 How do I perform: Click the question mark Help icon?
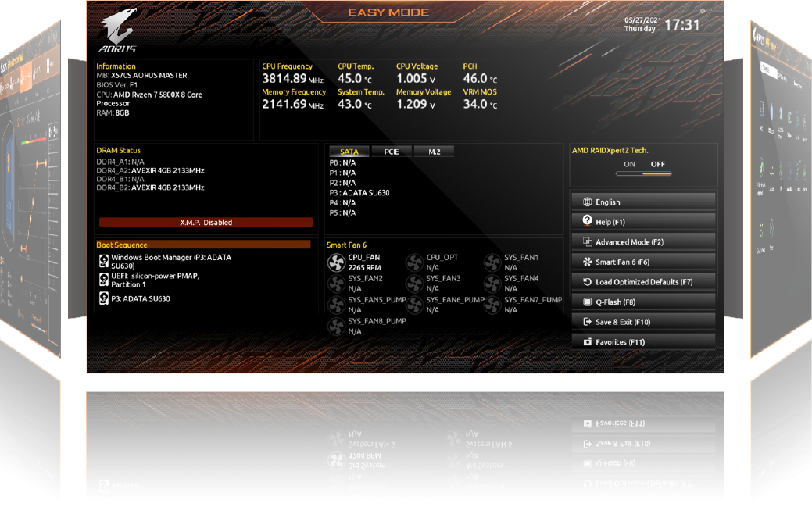coord(587,220)
